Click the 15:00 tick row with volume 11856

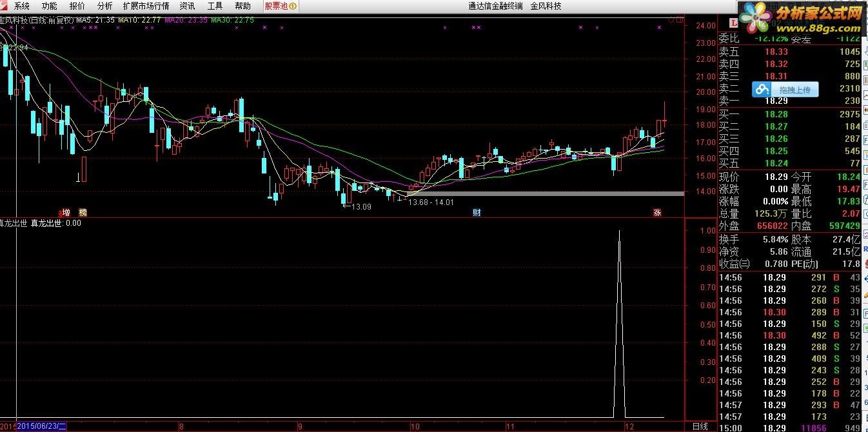(x=790, y=428)
